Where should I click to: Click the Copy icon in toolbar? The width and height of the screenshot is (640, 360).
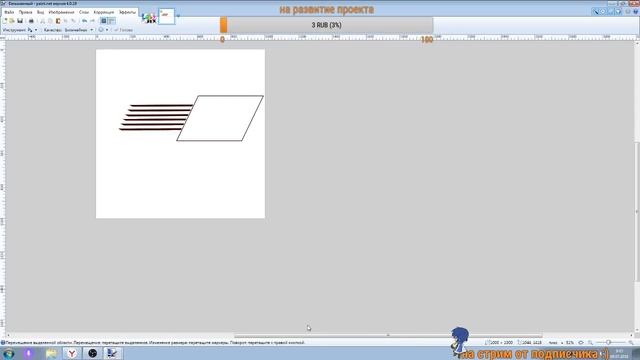click(50, 21)
